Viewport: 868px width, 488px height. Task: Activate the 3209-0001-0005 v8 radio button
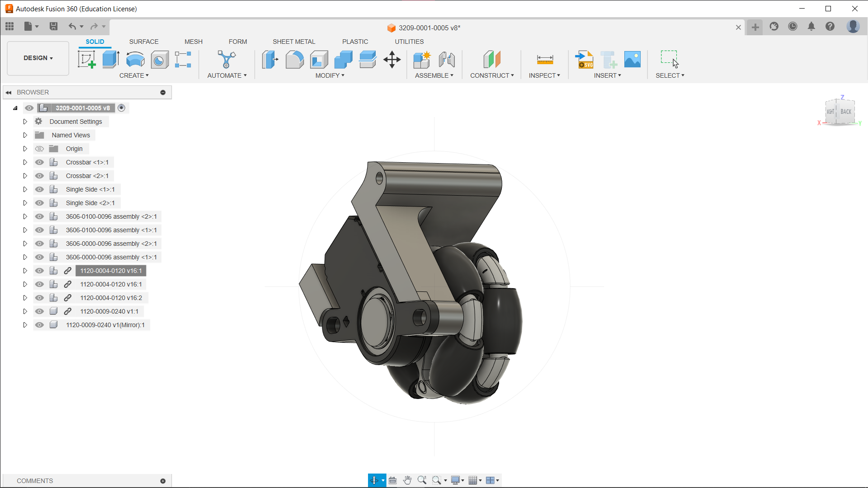pyautogui.click(x=121, y=108)
